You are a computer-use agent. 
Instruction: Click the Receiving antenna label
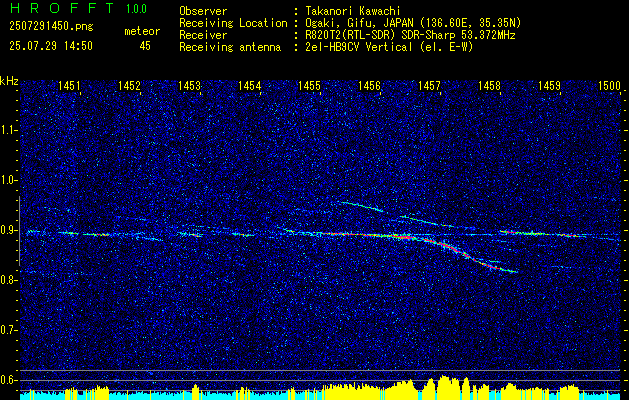coord(230,47)
